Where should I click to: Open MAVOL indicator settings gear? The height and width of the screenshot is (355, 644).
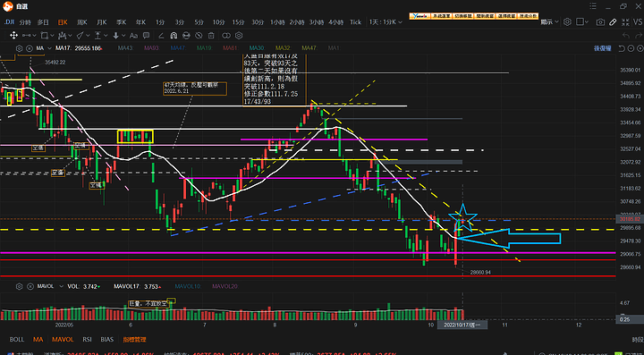click(x=19, y=286)
